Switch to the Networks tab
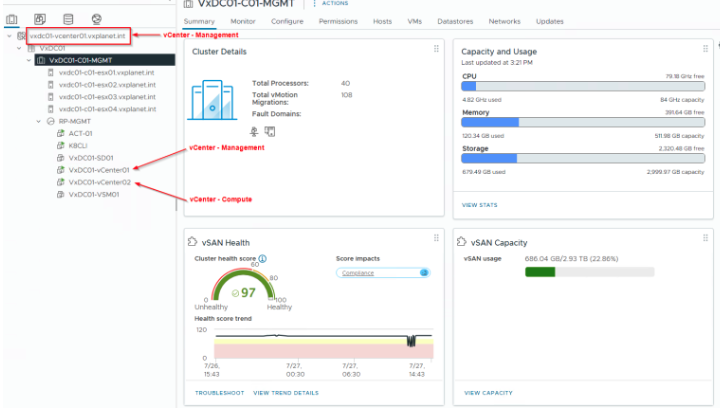This screenshot has width=720, height=411. [504, 22]
